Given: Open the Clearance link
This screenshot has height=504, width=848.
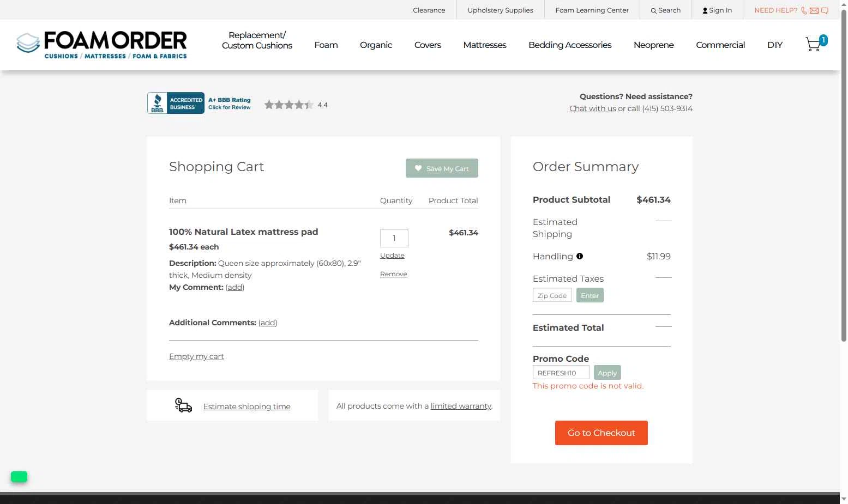Looking at the screenshot, I should (429, 10).
